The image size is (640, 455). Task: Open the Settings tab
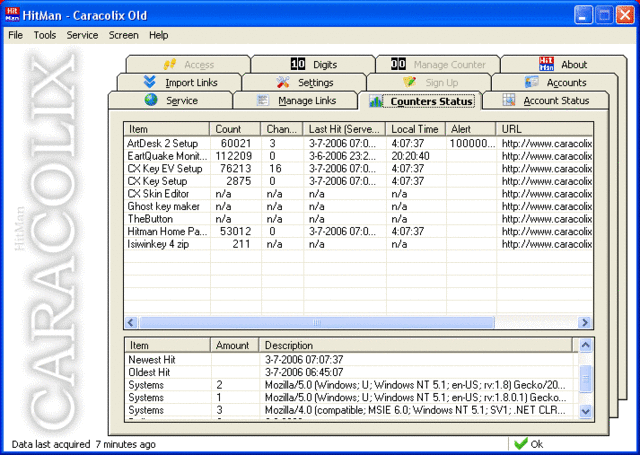[304, 82]
